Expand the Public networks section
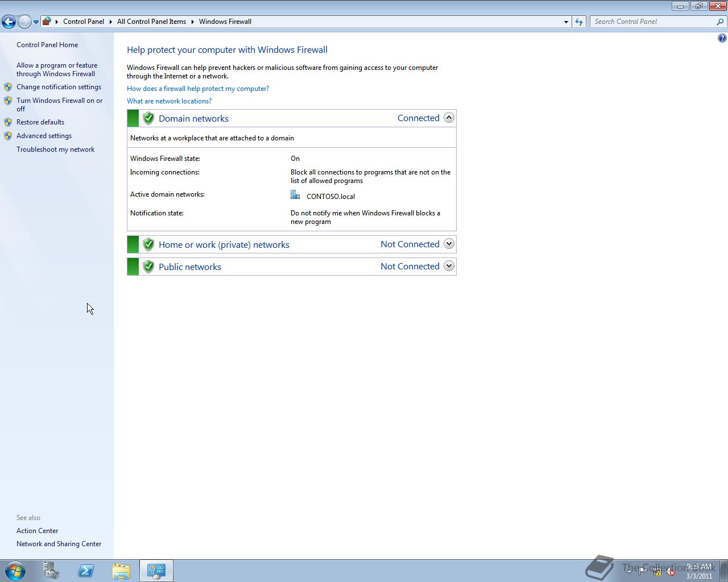The height and width of the screenshot is (582, 728). pyautogui.click(x=449, y=265)
